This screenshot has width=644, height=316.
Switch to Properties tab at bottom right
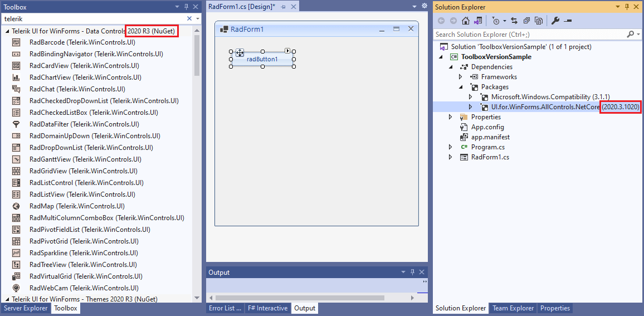click(555, 308)
